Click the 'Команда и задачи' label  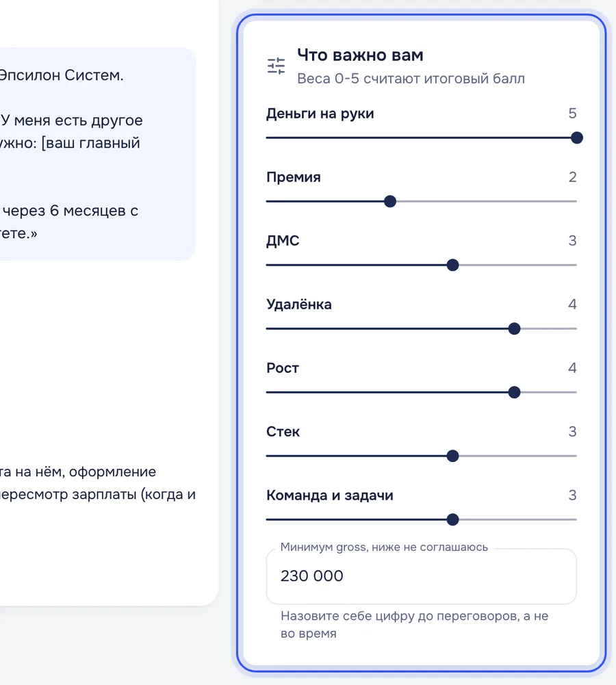click(330, 495)
